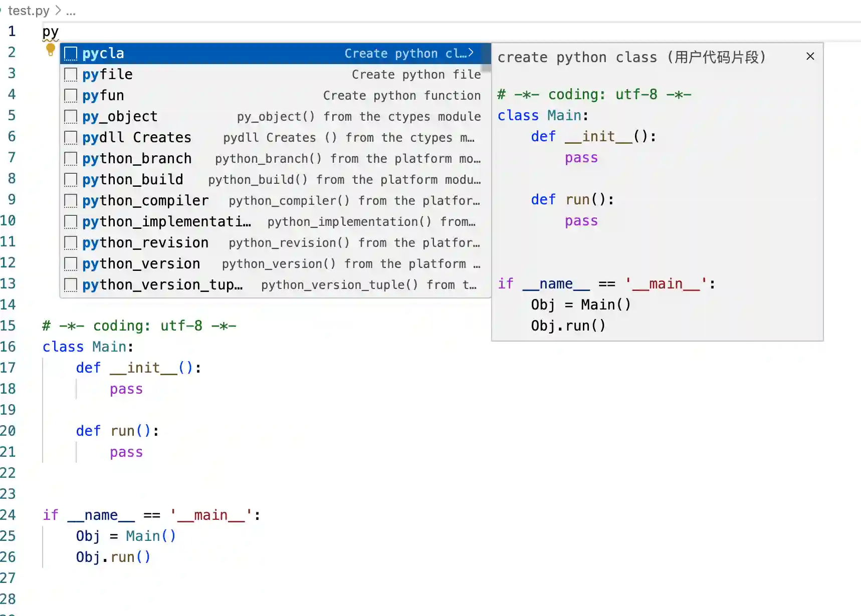The height and width of the screenshot is (616, 861).
Task: Click snippet icon beside python_revision
Action: pos(71,243)
